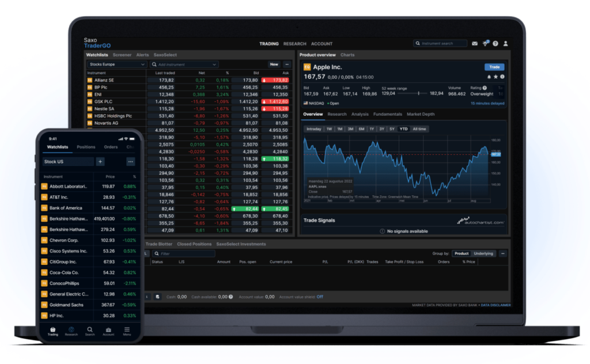Click the 52 week range marker
The height and width of the screenshot is (364, 590).
(418, 93)
